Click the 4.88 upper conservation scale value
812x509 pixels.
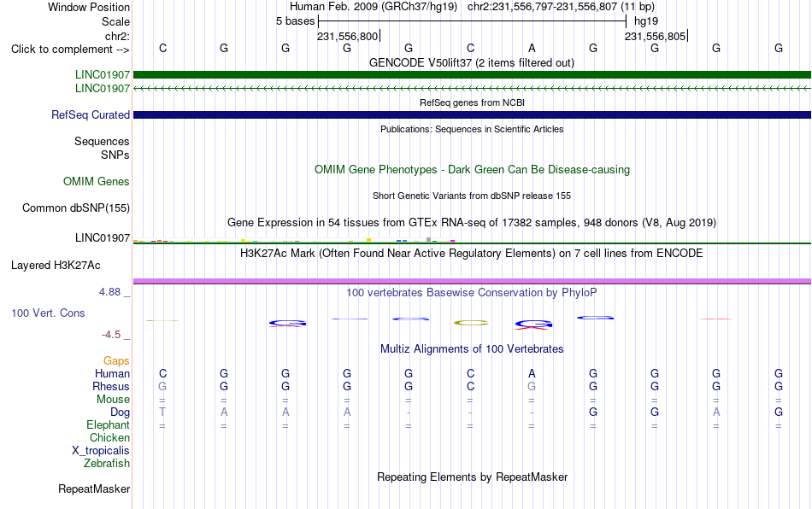pos(109,292)
